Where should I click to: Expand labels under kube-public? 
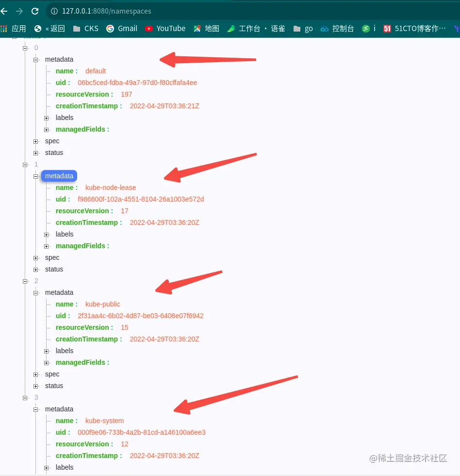(x=47, y=351)
